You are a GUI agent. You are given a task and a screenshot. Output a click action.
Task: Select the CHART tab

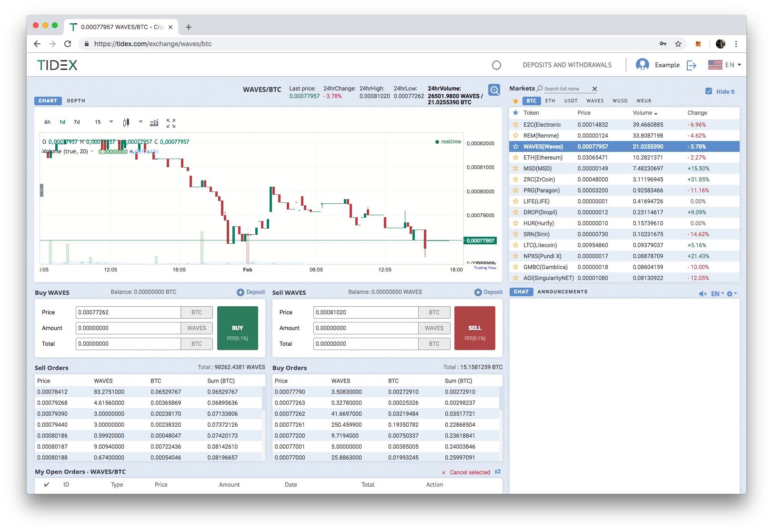48,101
